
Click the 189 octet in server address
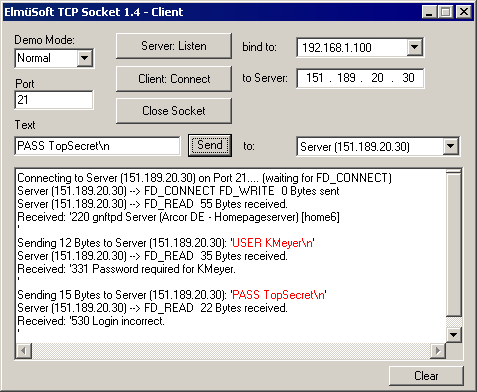click(x=346, y=78)
